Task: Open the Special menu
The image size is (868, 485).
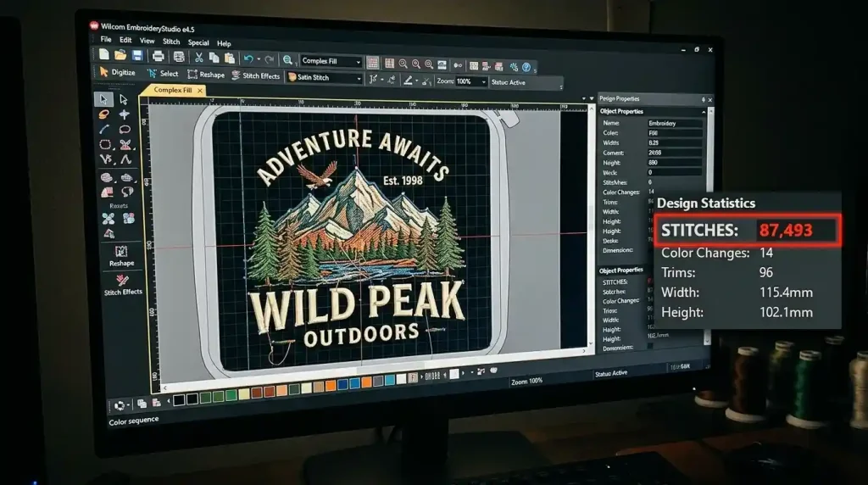Action: pos(198,42)
